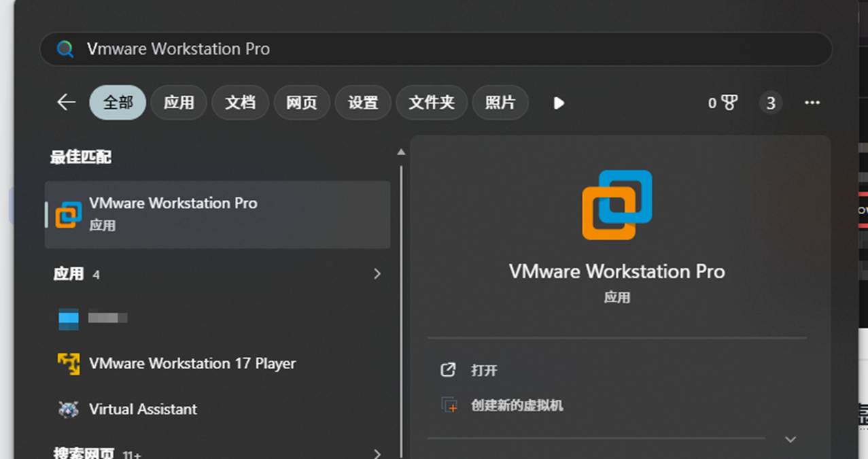Open the search bar magnifier icon

(66, 48)
